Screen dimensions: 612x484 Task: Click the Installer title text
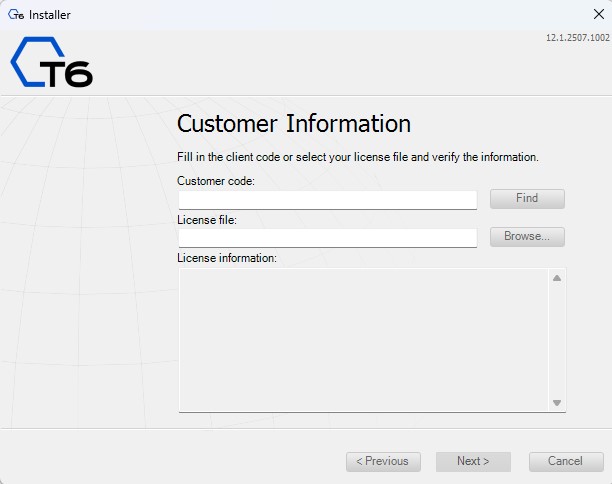click(50, 15)
